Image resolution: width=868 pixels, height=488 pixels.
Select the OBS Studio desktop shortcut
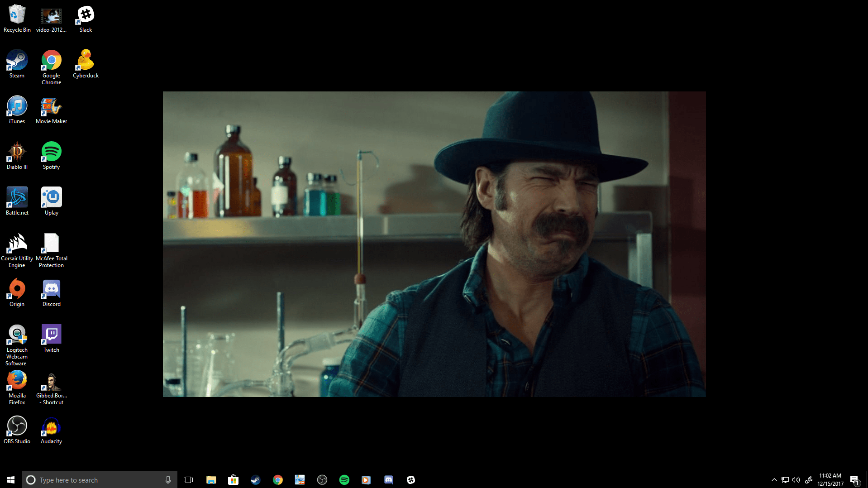coord(17,430)
